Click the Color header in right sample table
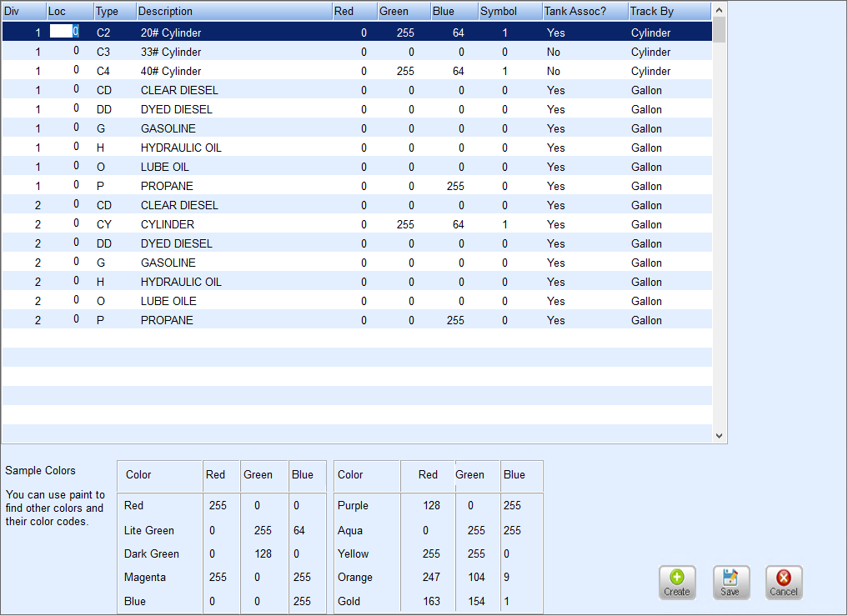848x616 pixels. 350,475
